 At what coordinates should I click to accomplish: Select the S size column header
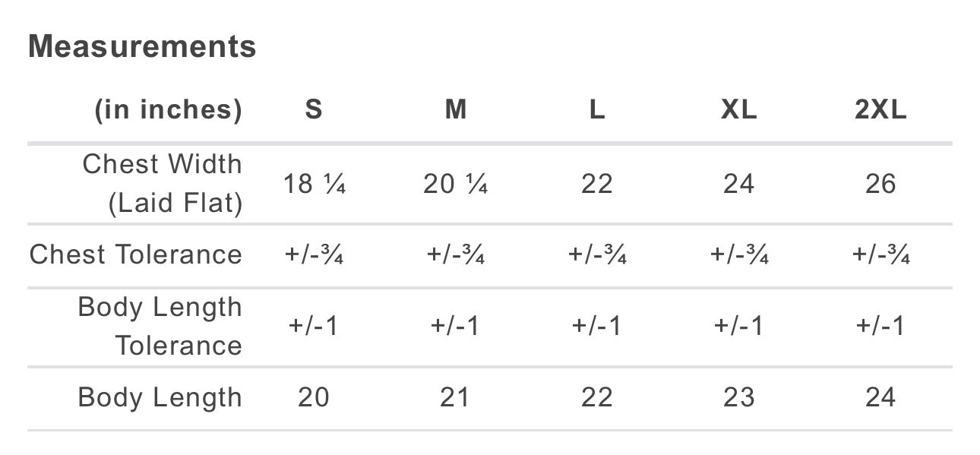pyautogui.click(x=314, y=110)
